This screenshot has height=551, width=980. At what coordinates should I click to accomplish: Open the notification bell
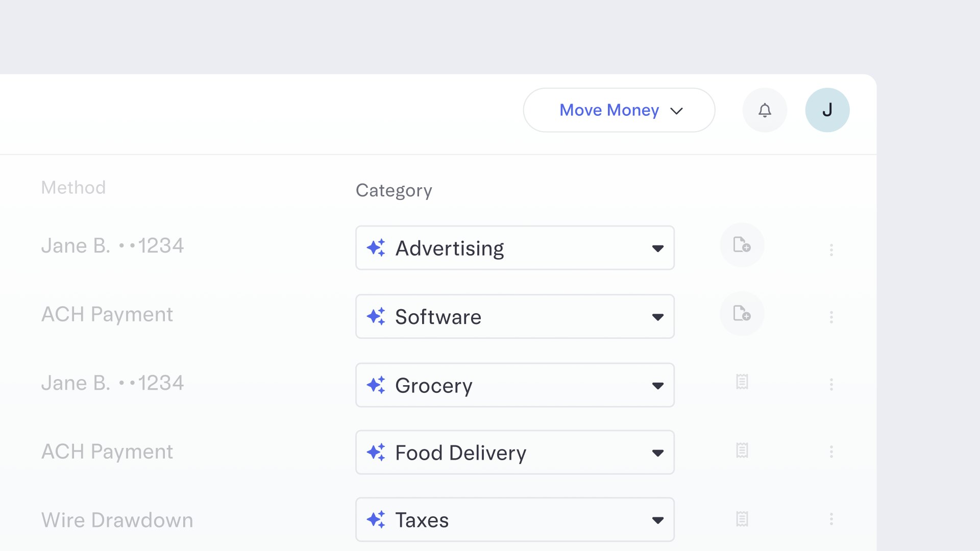764,110
